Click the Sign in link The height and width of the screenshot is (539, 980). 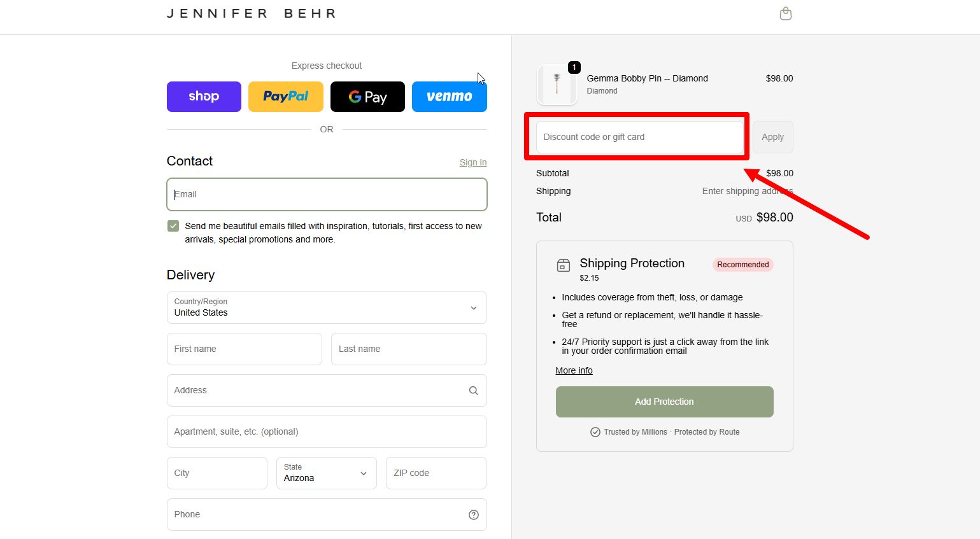[472, 162]
